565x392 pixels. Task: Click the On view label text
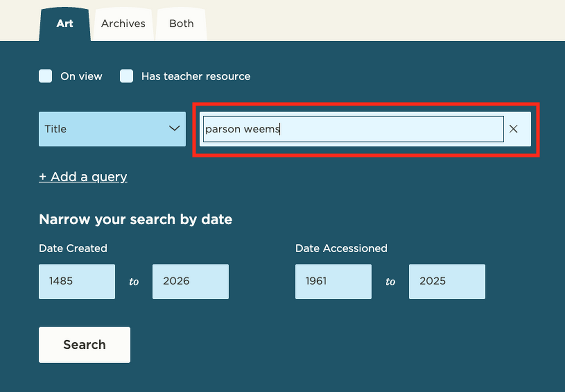82,76
